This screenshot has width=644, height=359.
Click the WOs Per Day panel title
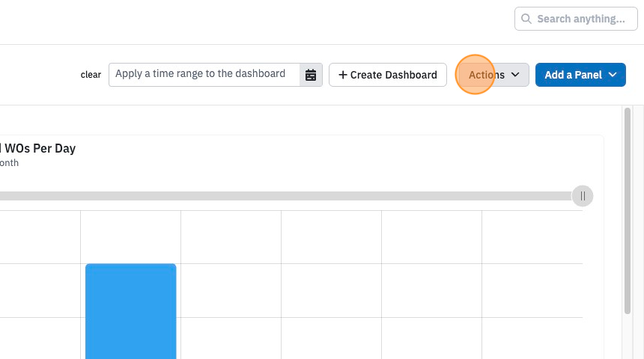pyautogui.click(x=37, y=148)
